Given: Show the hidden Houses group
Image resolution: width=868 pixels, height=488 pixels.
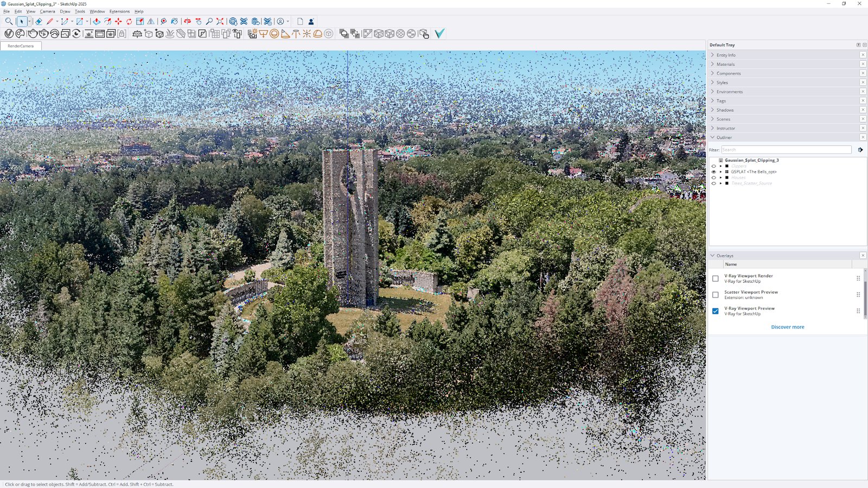Looking at the screenshot, I should pyautogui.click(x=714, y=178).
